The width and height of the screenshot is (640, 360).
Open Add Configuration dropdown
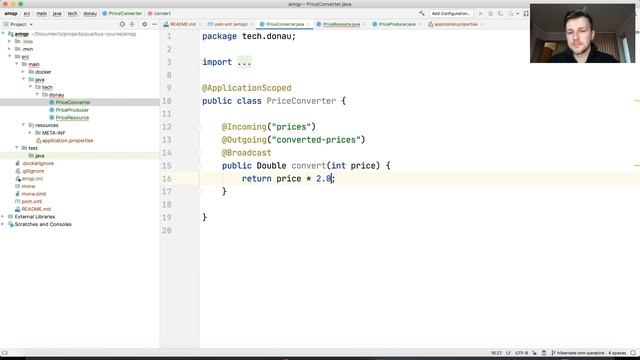point(451,13)
